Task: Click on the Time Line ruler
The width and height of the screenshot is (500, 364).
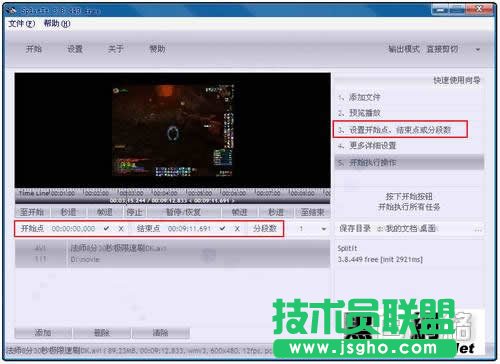Action: click(172, 193)
